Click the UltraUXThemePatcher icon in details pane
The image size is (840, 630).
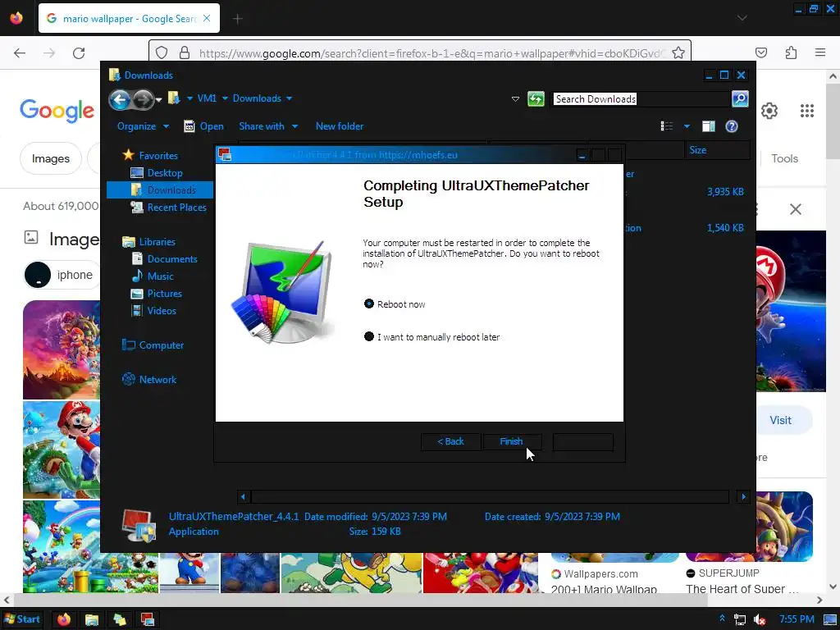139,524
